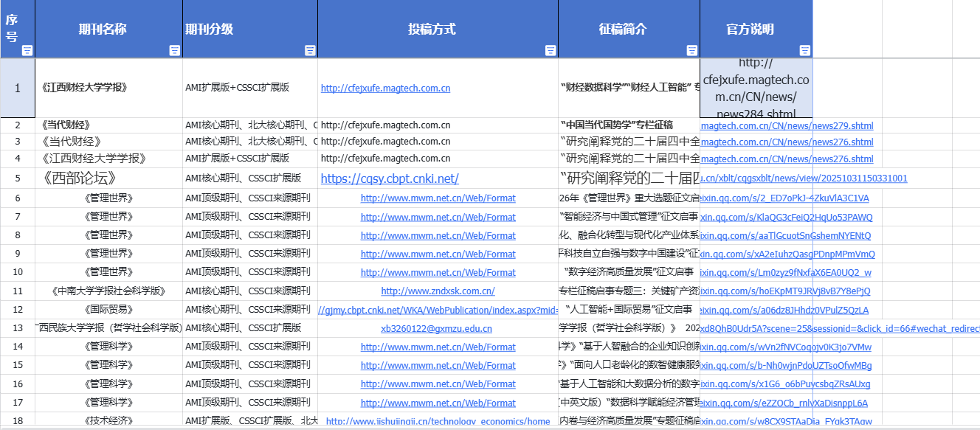Select 《国际贸易》 journal name cell
The height and width of the screenshot is (430, 980).
click(x=108, y=310)
